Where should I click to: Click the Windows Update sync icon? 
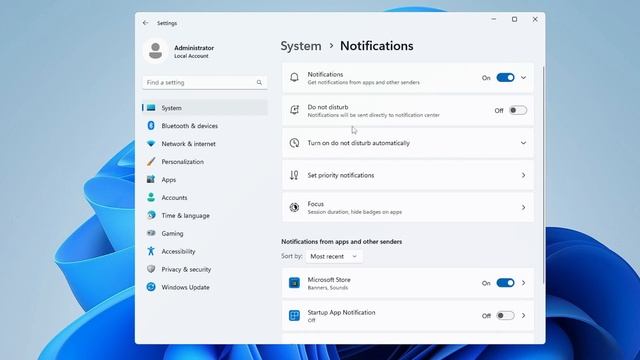(x=151, y=287)
